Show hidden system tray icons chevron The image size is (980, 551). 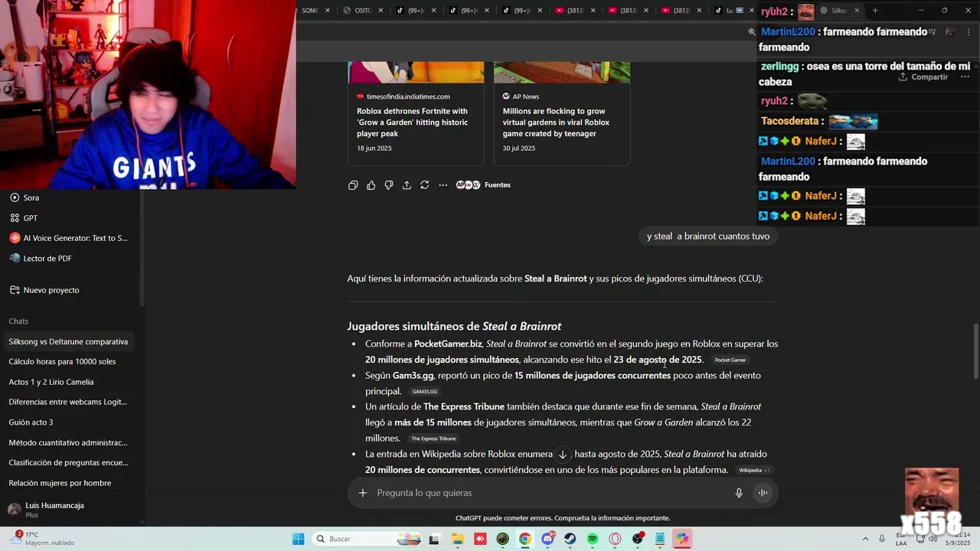point(865,540)
